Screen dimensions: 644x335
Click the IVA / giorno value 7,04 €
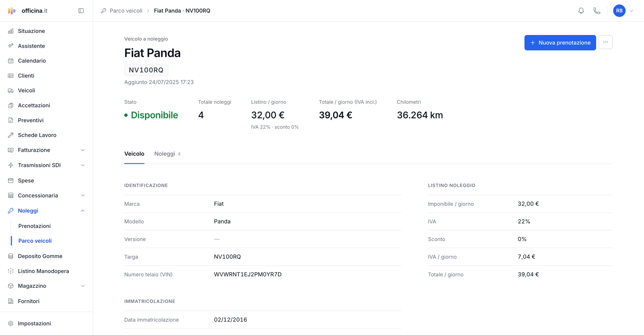526,257
